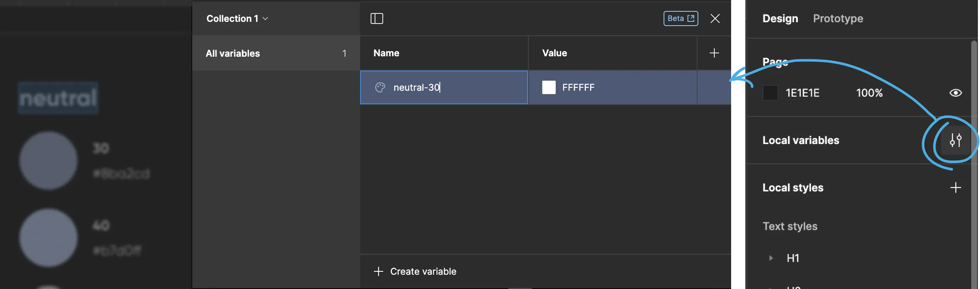
Task: Click the plus icon to add a variable mode
Action: pos(714,53)
